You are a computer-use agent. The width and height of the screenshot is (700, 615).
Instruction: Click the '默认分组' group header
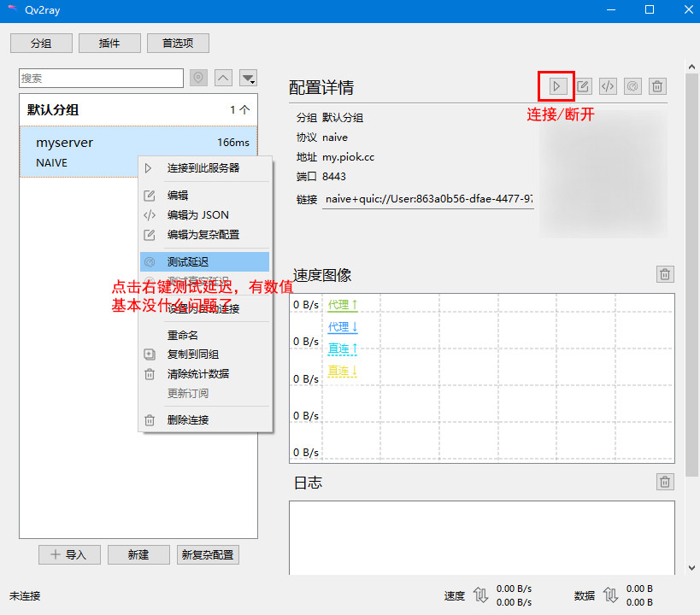(x=138, y=110)
